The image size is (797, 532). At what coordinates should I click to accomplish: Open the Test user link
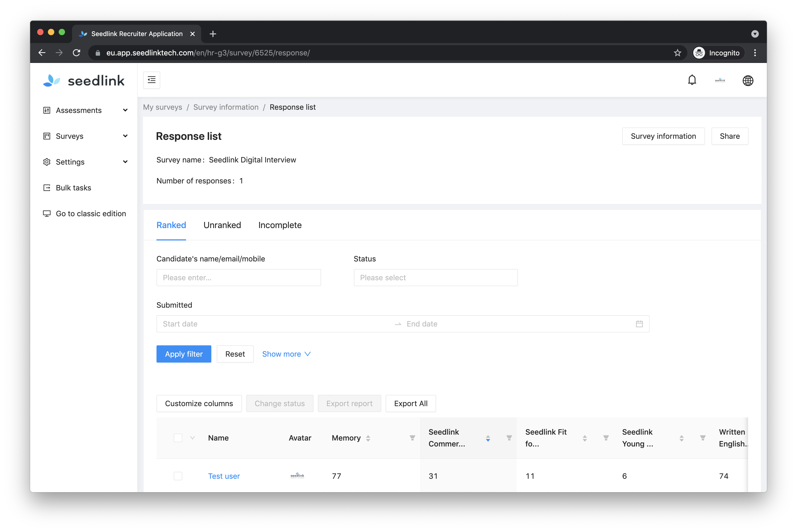[x=224, y=476]
